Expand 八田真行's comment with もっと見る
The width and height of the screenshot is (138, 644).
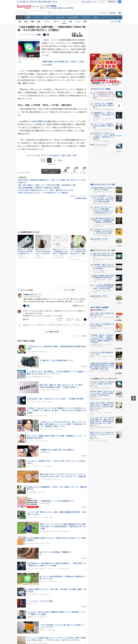click(x=79, y=301)
